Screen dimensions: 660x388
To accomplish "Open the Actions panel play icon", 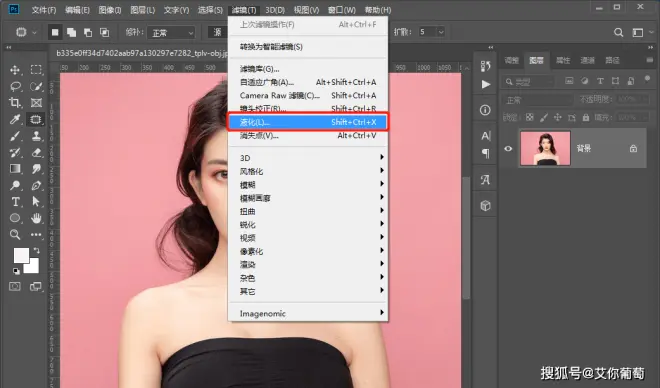I will (x=485, y=84).
